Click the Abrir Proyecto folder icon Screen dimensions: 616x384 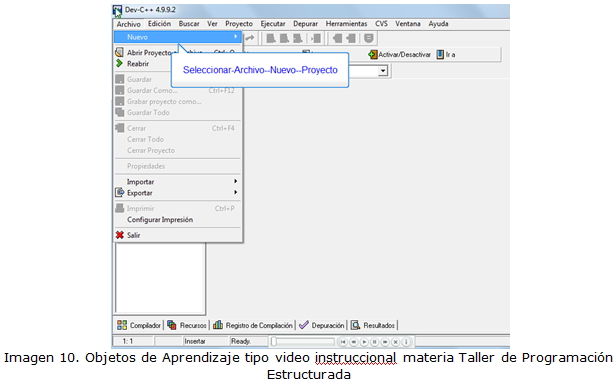click(x=119, y=52)
